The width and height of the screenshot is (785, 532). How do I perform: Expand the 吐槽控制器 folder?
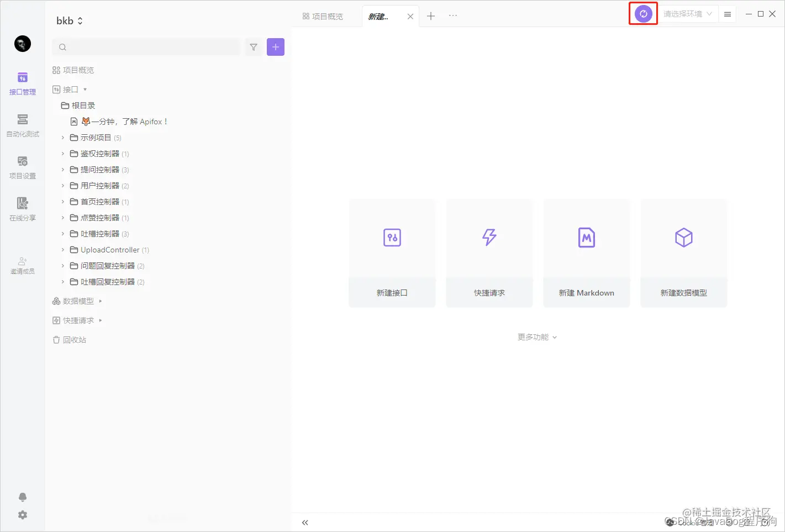pos(63,234)
